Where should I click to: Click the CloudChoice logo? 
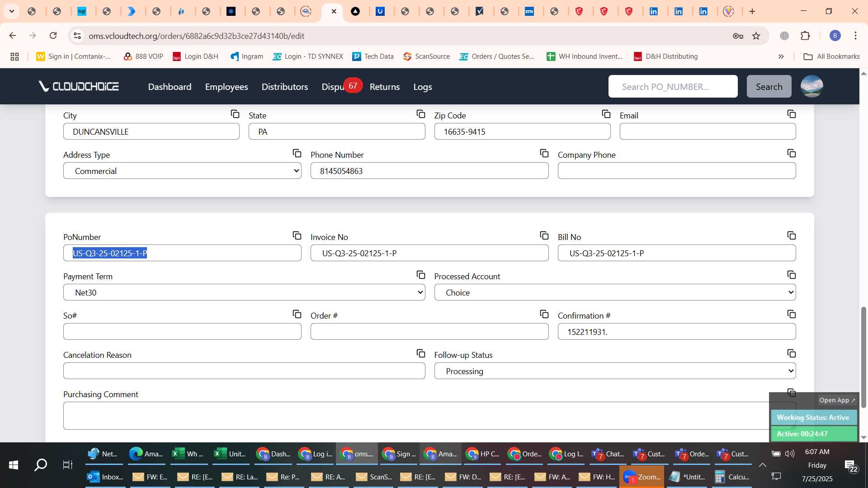[79, 86]
